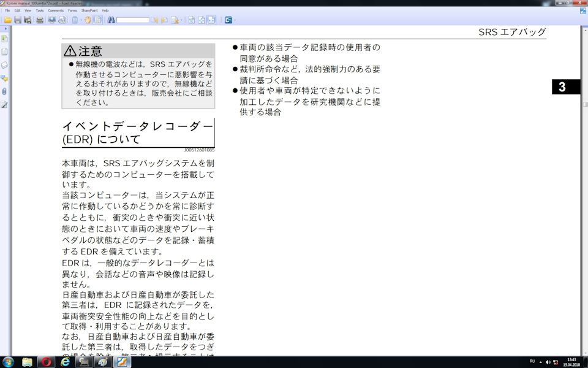Click the '注意' caution heading

click(90, 51)
